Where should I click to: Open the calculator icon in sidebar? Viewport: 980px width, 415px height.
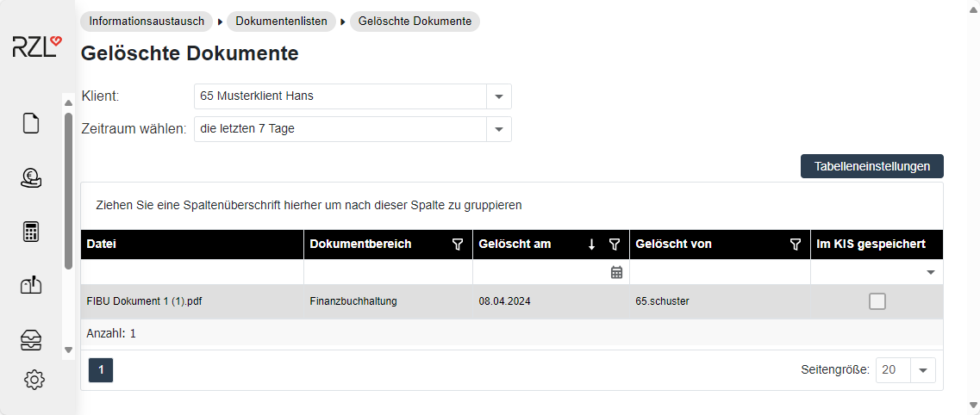pyautogui.click(x=31, y=232)
